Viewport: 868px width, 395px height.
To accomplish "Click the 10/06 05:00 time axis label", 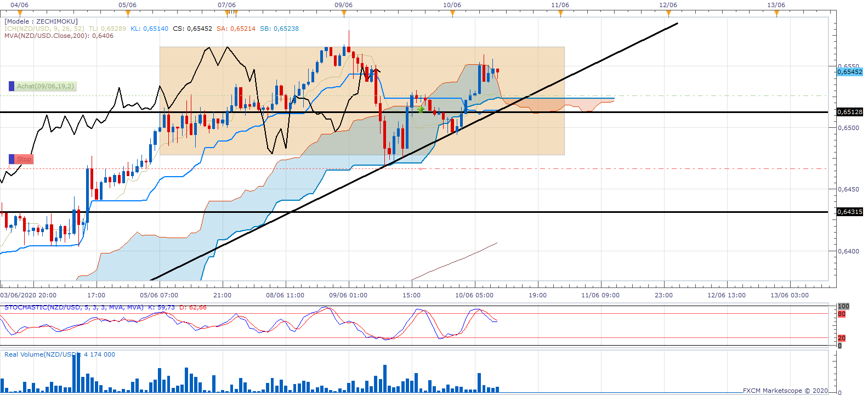I will tap(474, 295).
